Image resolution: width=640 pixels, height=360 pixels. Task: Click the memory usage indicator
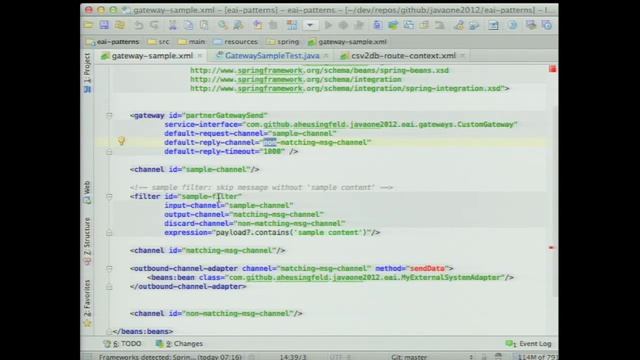[536, 357]
